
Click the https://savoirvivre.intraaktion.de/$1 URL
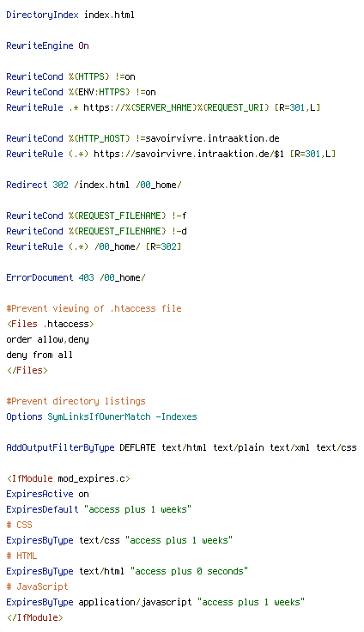(x=189, y=154)
